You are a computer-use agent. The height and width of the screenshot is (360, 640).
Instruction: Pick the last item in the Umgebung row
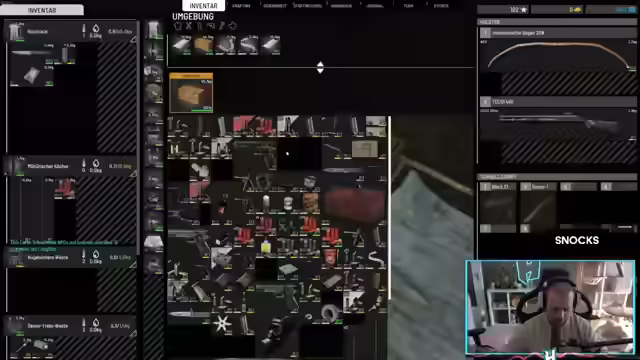coord(270,44)
